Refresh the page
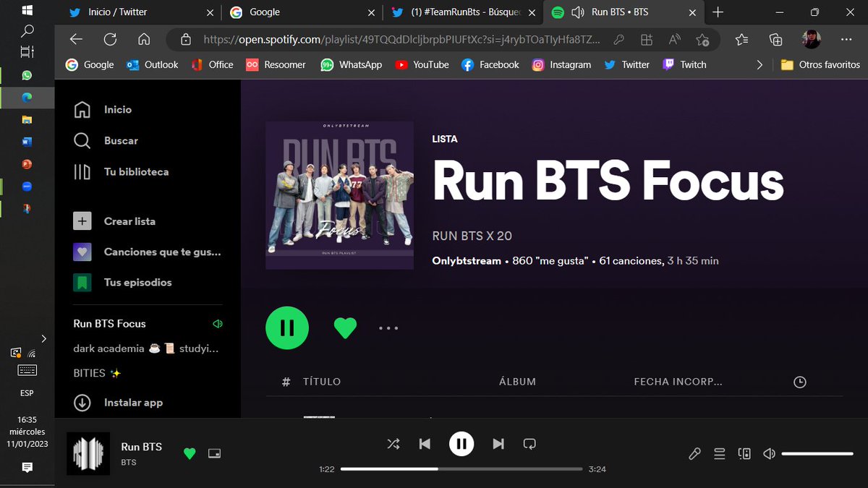This screenshot has width=868, height=488. coord(110,40)
